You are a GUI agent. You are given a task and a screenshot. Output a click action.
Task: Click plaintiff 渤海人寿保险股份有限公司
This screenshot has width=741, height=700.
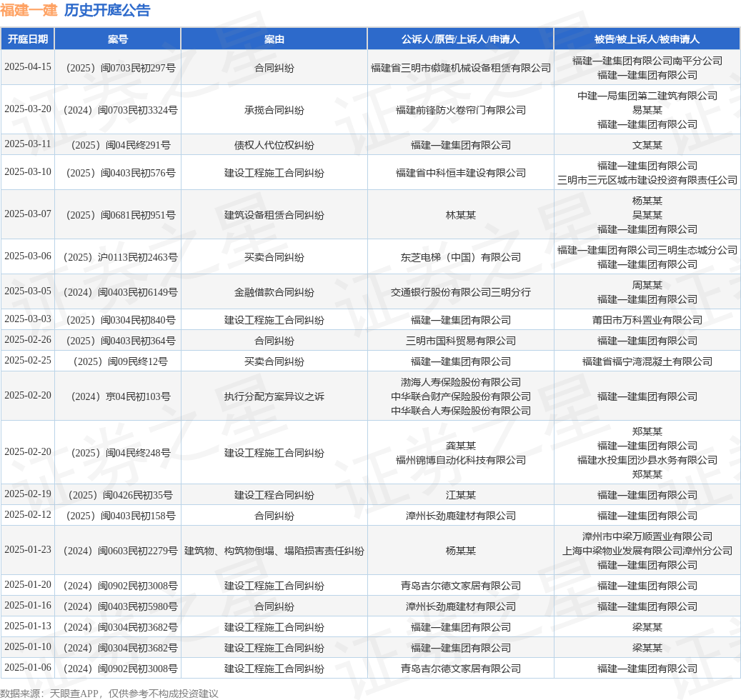coord(460,382)
